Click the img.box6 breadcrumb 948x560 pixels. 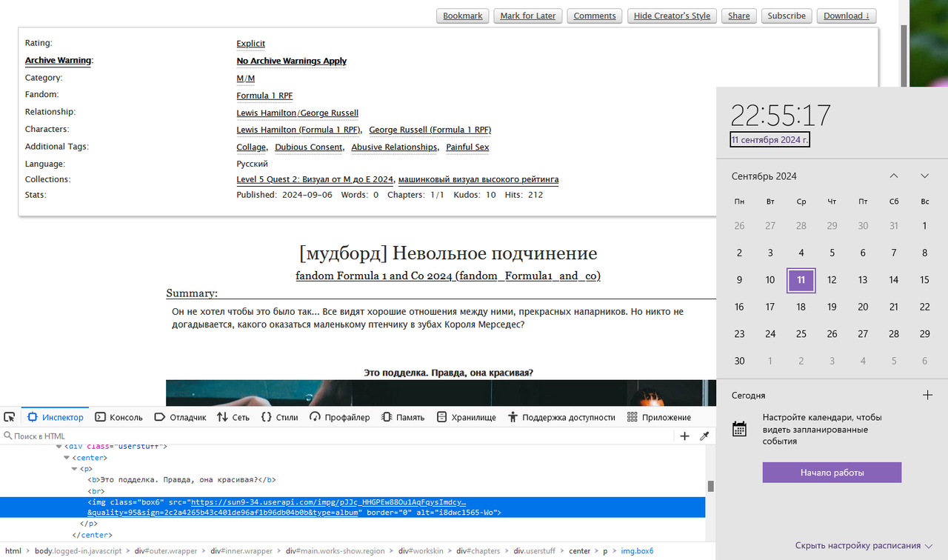point(637,551)
